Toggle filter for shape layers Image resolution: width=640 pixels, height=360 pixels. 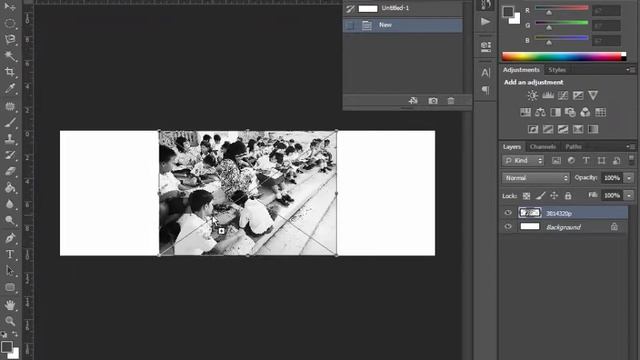click(601, 161)
